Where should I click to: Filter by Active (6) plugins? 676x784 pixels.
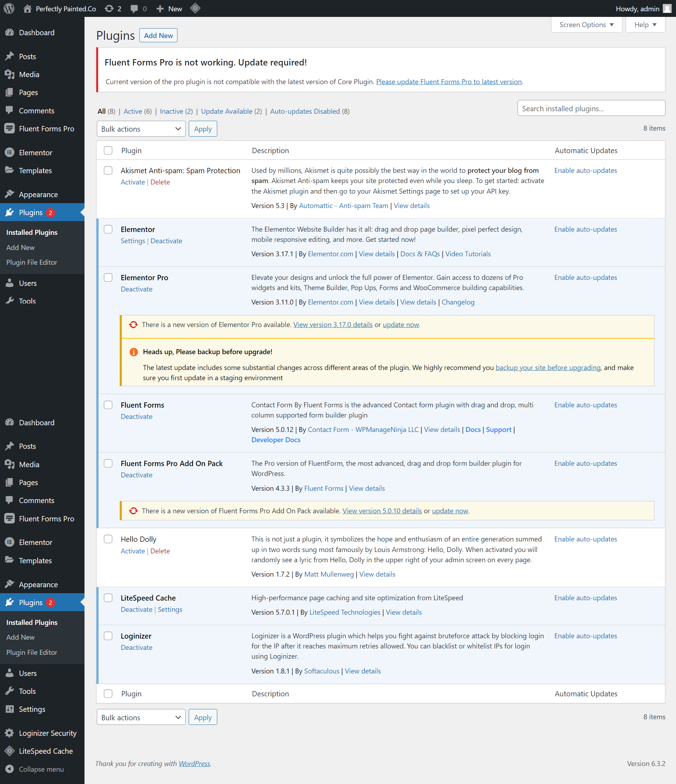(x=137, y=111)
